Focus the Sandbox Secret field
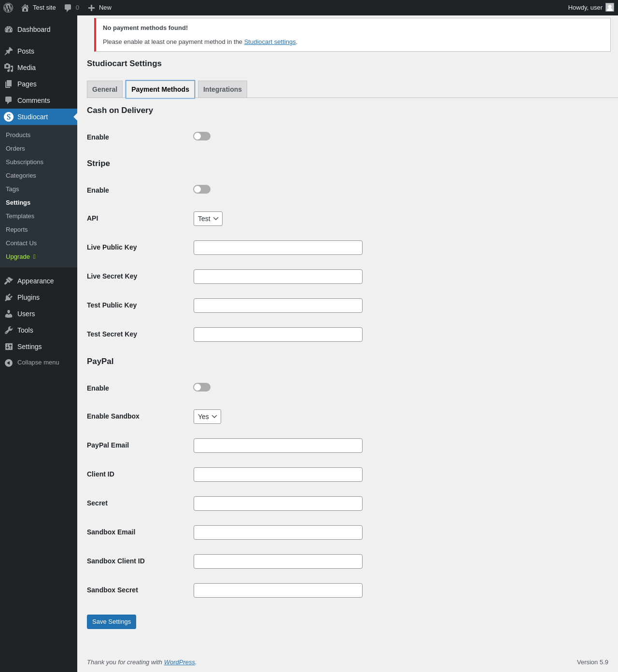Image resolution: width=618 pixels, height=672 pixels. tap(278, 590)
